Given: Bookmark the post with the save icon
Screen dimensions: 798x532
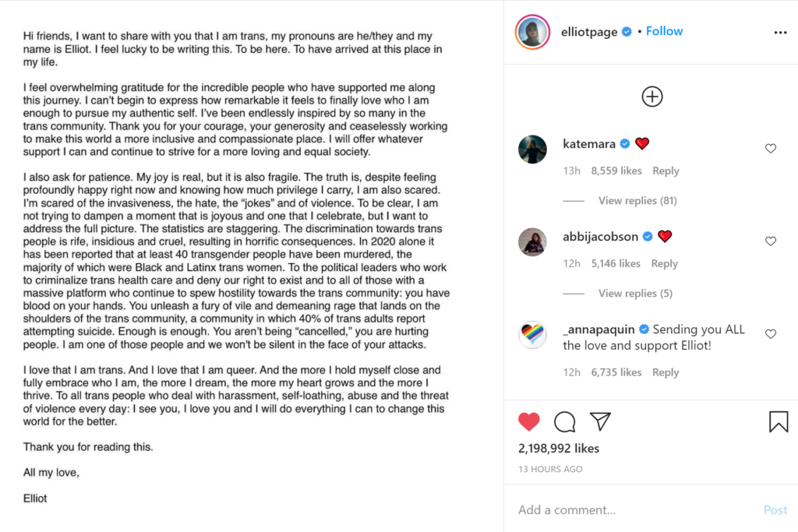Looking at the screenshot, I should (778, 421).
